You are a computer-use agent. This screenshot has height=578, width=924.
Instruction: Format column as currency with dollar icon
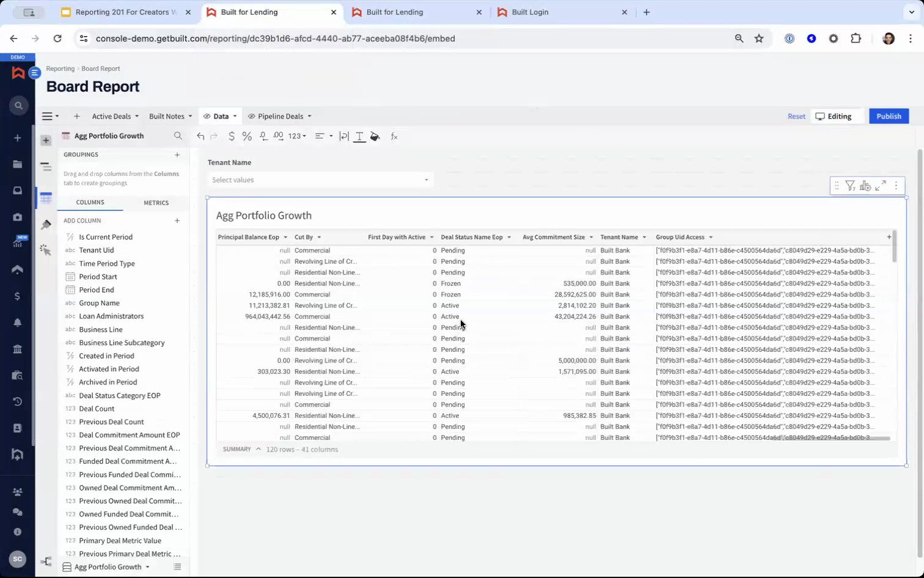(232, 136)
